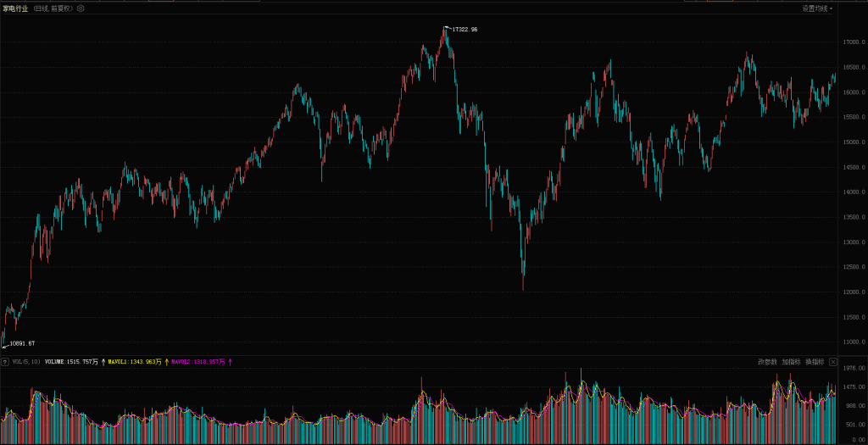Image resolution: width=868 pixels, height=445 pixels.
Task: Click 改参数 to modify indicator parameters
Action: [x=767, y=362]
